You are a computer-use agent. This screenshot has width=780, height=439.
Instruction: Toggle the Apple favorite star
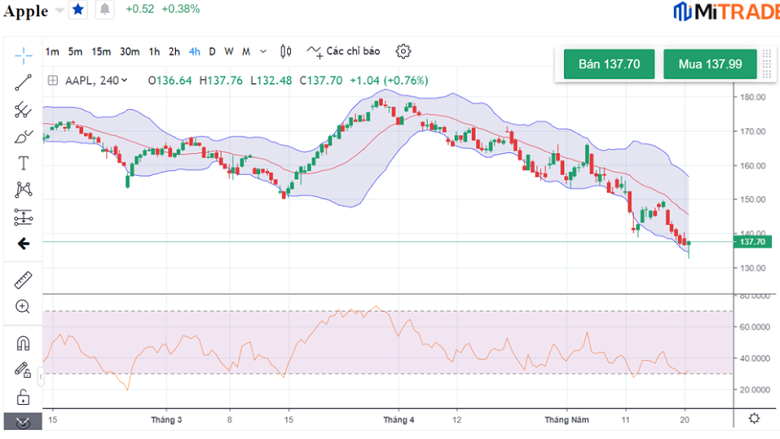coord(78,9)
